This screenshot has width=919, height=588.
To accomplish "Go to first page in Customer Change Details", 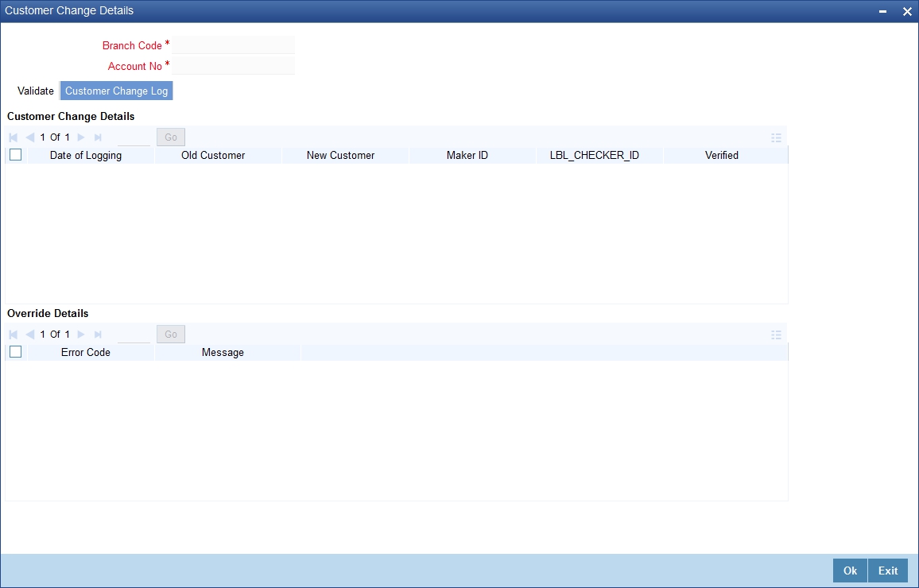I will click(x=14, y=137).
